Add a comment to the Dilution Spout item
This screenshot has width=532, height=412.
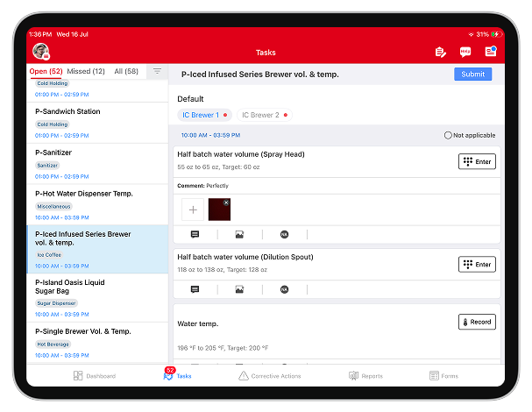point(195,289)
